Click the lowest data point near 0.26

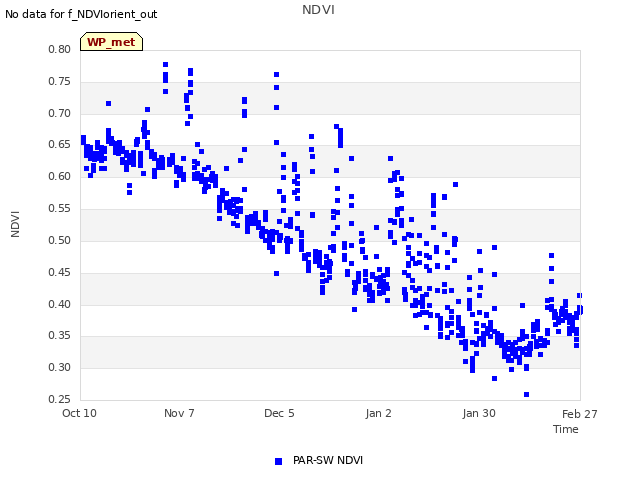(527, 394)
